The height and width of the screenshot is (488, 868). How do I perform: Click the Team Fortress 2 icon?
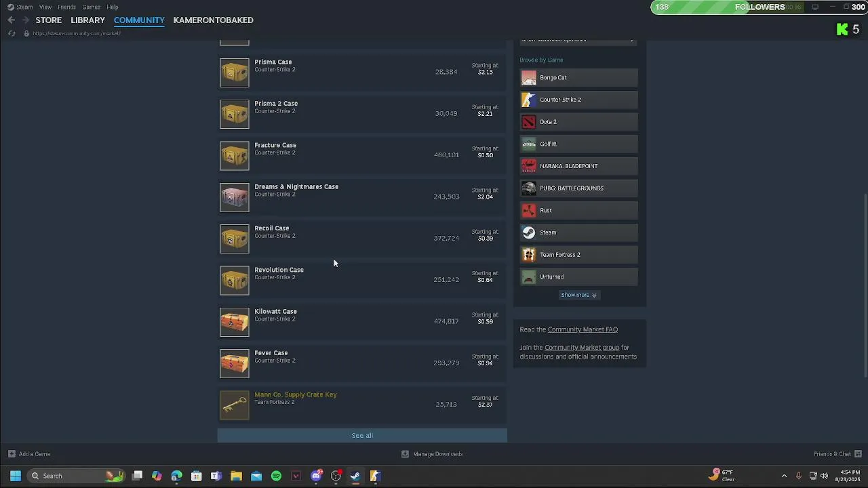(x=529, y=255)
